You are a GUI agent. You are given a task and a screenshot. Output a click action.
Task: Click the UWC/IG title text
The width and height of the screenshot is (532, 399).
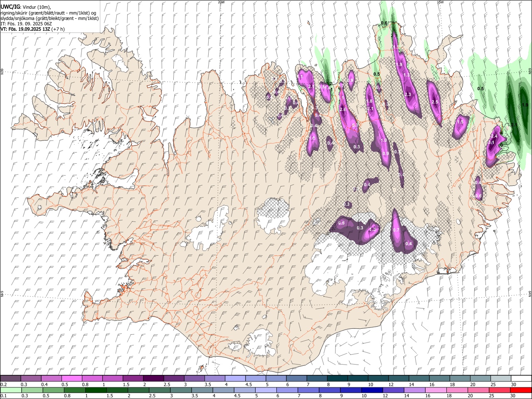[x=10, y=7]
